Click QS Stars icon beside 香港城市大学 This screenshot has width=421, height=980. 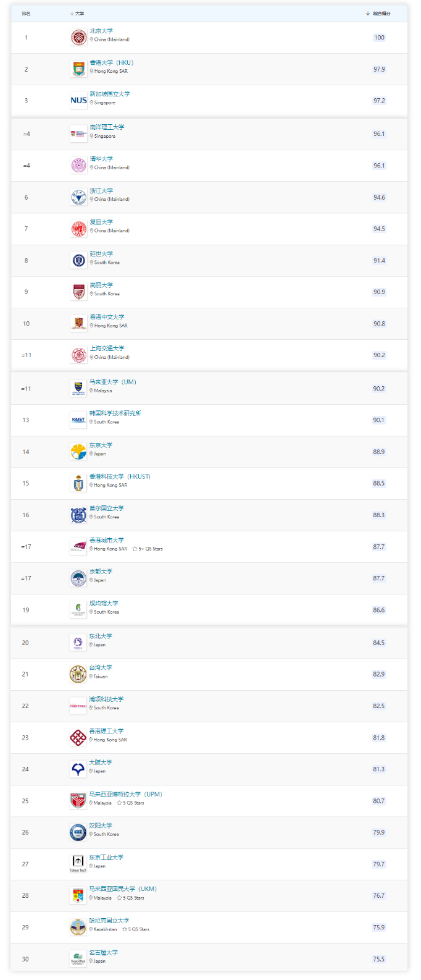coord(135,549)
